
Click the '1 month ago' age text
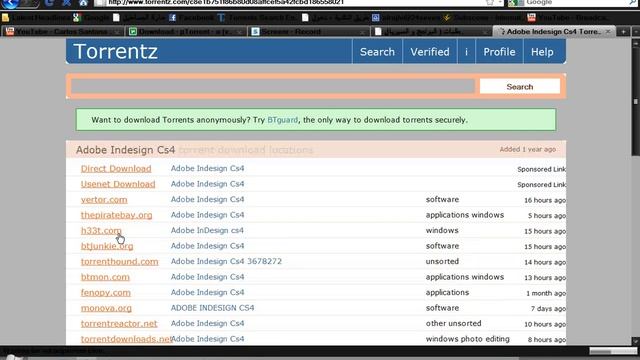546,293
